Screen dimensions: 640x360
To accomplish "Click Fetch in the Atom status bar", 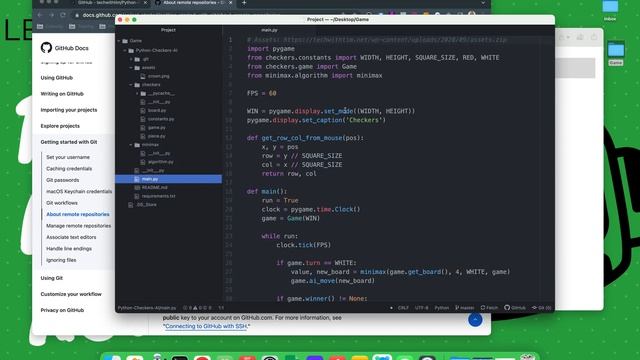I will pyautogui.click(x=489, y=308).
